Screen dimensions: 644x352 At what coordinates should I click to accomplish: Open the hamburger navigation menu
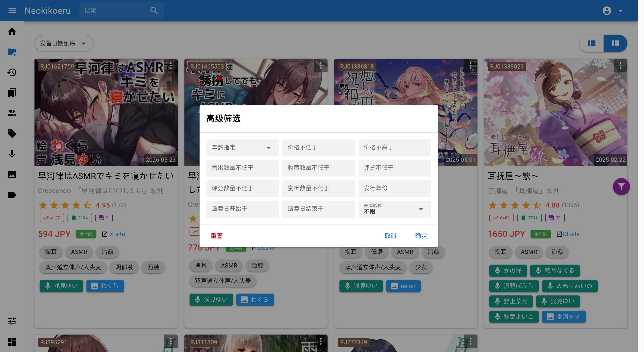(12, 10)
